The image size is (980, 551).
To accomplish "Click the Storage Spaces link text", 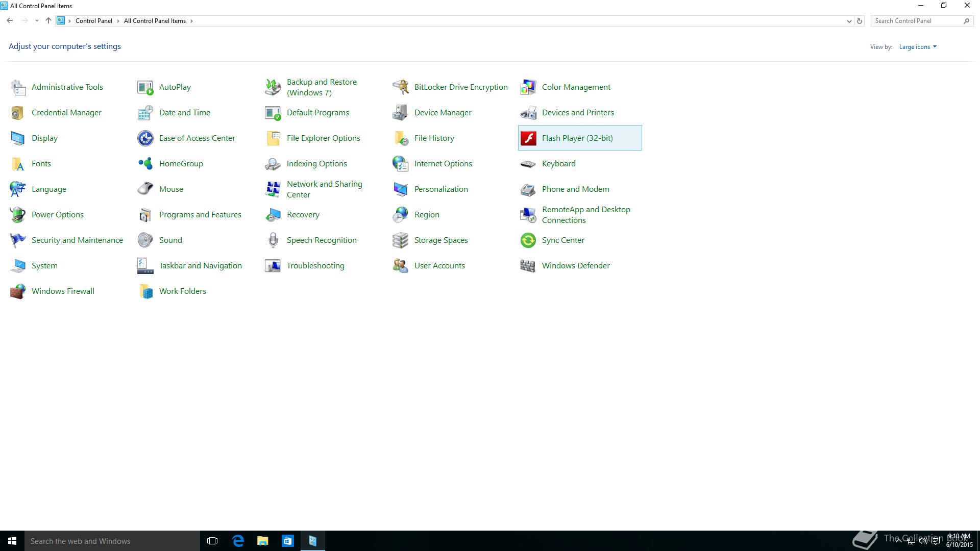I will (441, 240).
